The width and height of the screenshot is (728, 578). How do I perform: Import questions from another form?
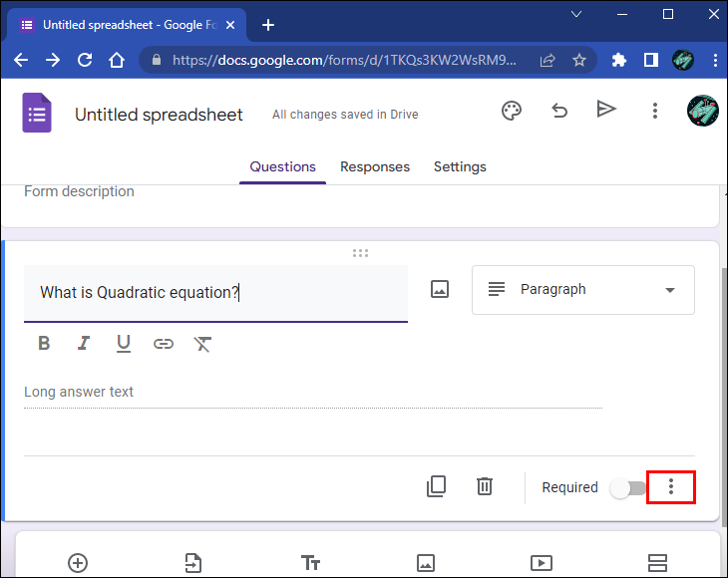pos(193,563)
